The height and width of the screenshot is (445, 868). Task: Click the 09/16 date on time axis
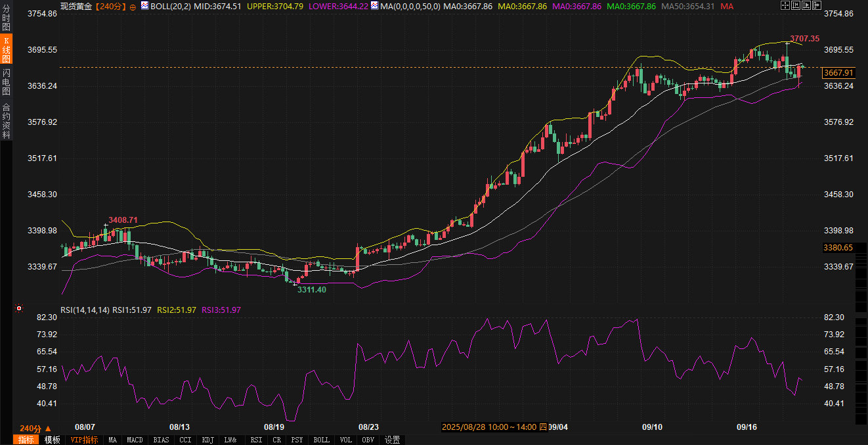pos(747,427)
